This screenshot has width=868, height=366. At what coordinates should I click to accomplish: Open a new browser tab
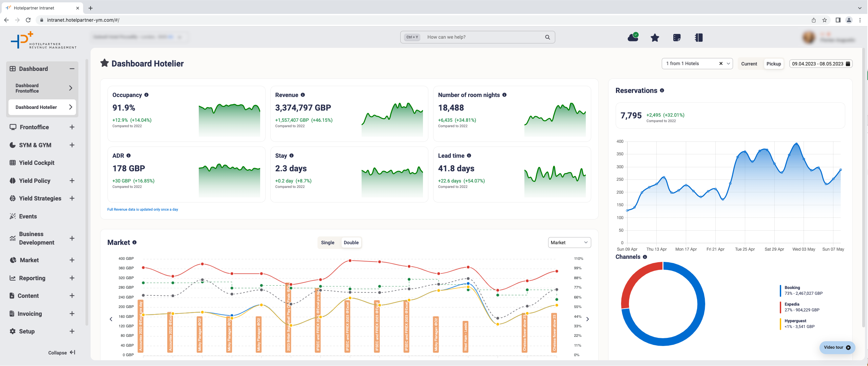coord(91,8)
